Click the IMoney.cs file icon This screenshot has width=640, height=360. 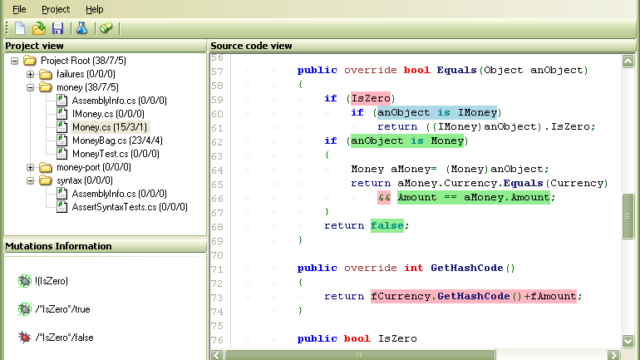coord(62,114)
